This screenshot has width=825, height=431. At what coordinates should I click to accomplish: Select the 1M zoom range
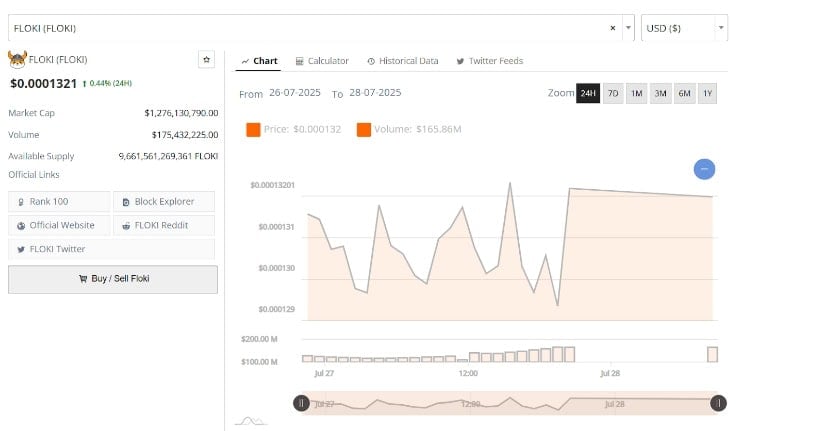click(637, 93)
